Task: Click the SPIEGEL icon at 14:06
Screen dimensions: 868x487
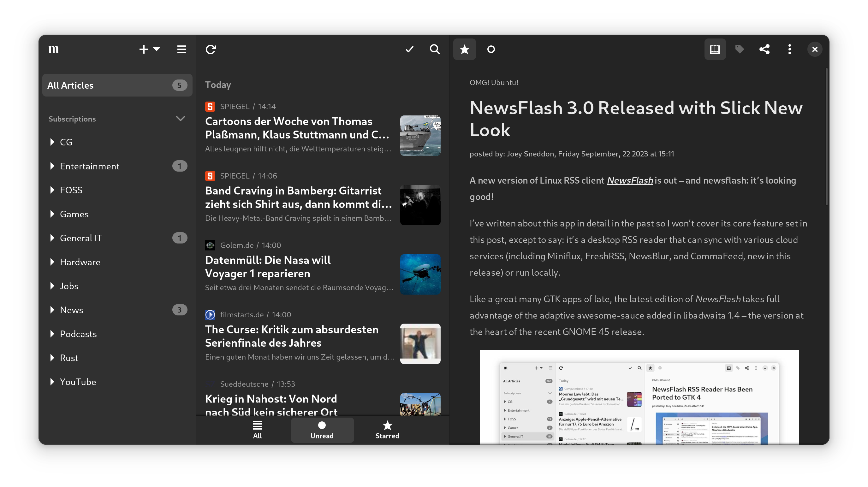Action: click(x=210, y=176)
